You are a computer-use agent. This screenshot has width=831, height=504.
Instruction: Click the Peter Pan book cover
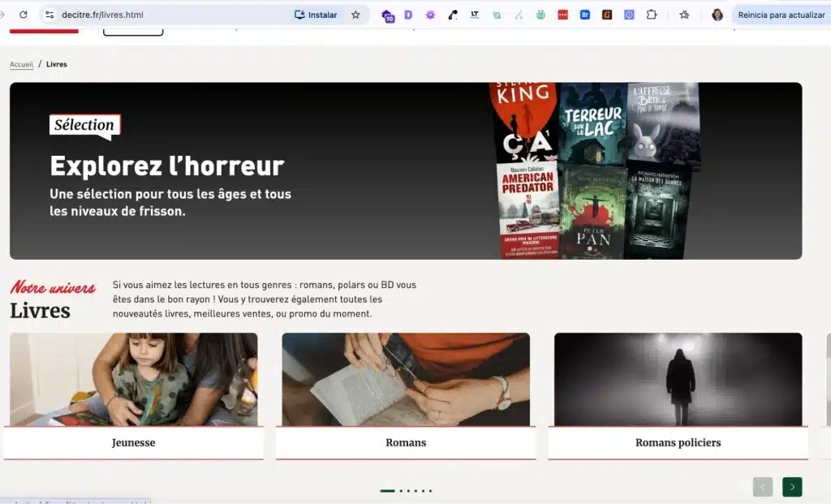pyautogui.click(x=592, y=212)
